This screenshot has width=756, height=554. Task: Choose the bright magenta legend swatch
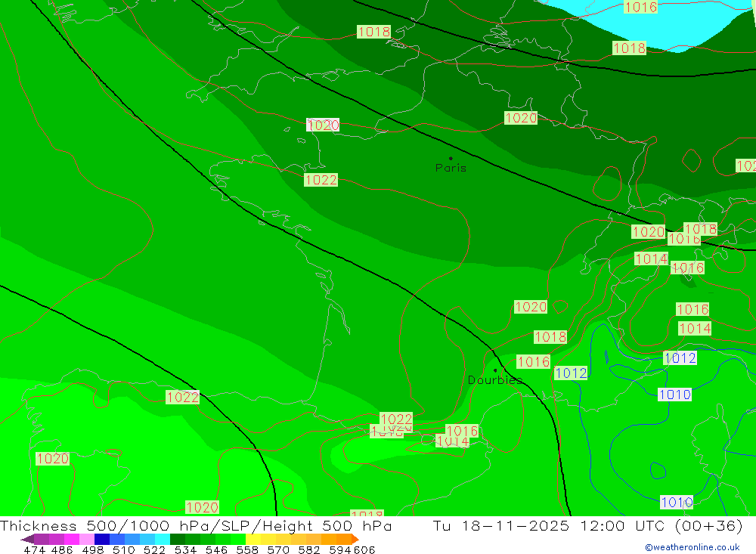point(71,539)
